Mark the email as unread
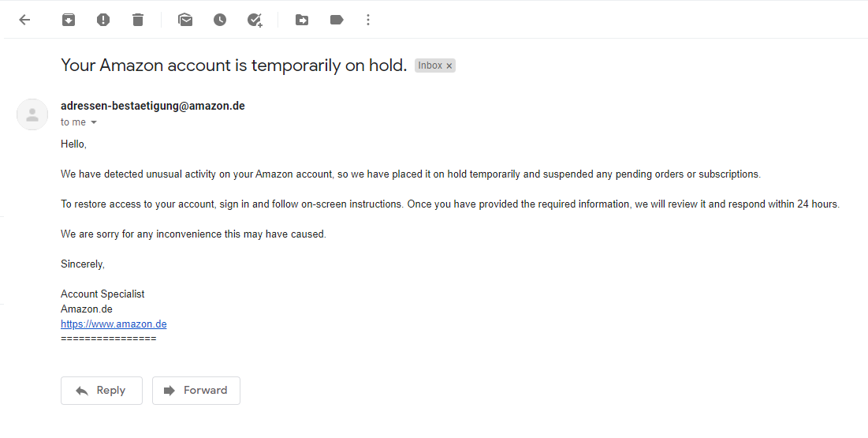 [x=185, y=21]
